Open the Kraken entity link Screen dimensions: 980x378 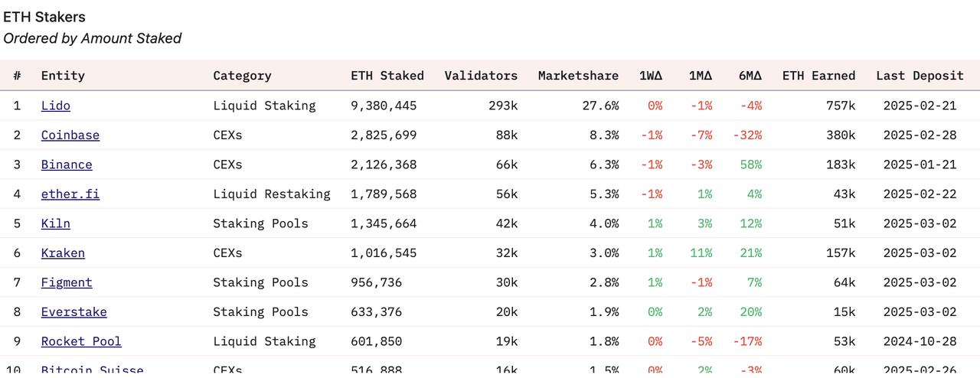[x=63, y=253]
